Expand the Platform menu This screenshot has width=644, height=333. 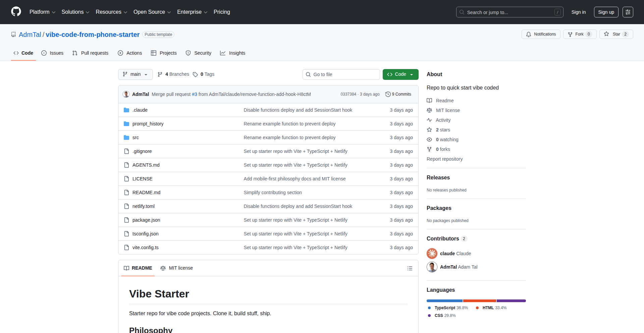(42, 12)
